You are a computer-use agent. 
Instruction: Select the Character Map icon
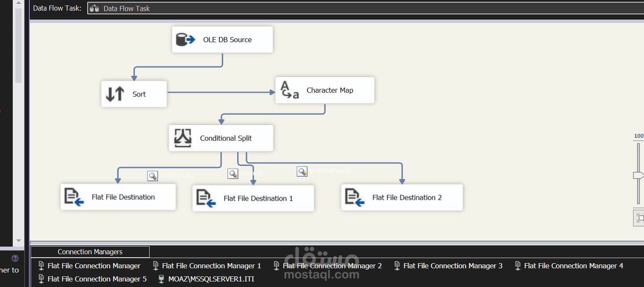[289, 90]
